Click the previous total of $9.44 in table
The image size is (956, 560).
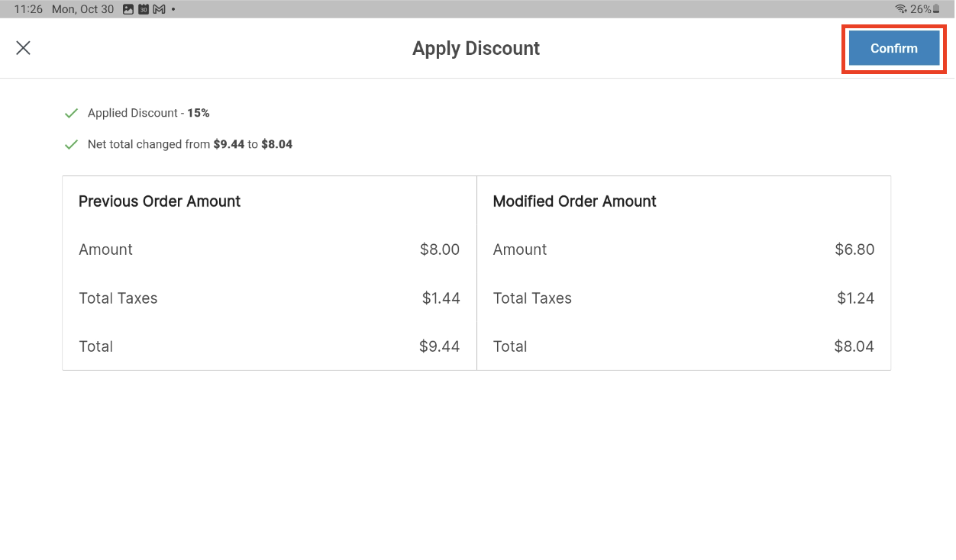[439, 346]
